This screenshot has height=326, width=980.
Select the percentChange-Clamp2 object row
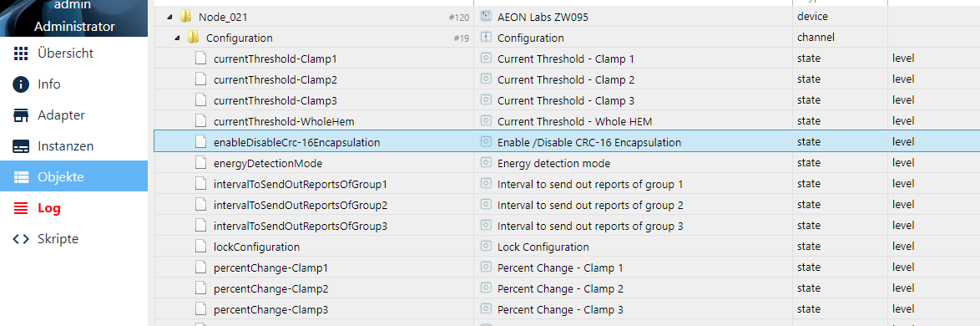566,288
